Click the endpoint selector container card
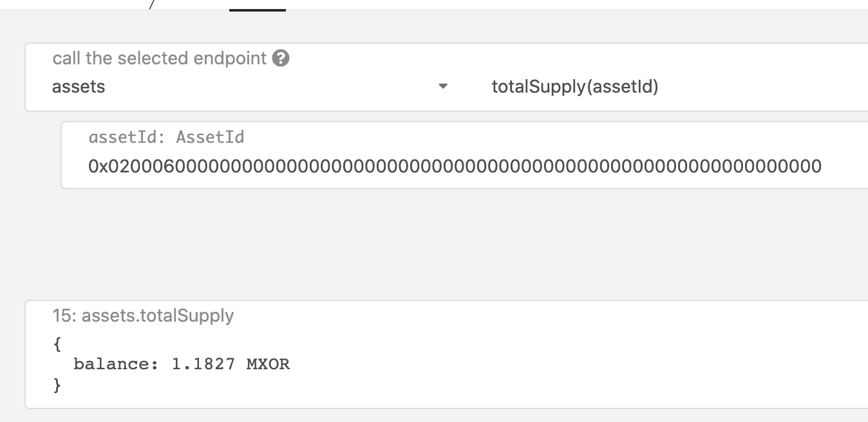The height and width of the screenshot is (422, 868). pyautogui.click(x=446, y=77)
